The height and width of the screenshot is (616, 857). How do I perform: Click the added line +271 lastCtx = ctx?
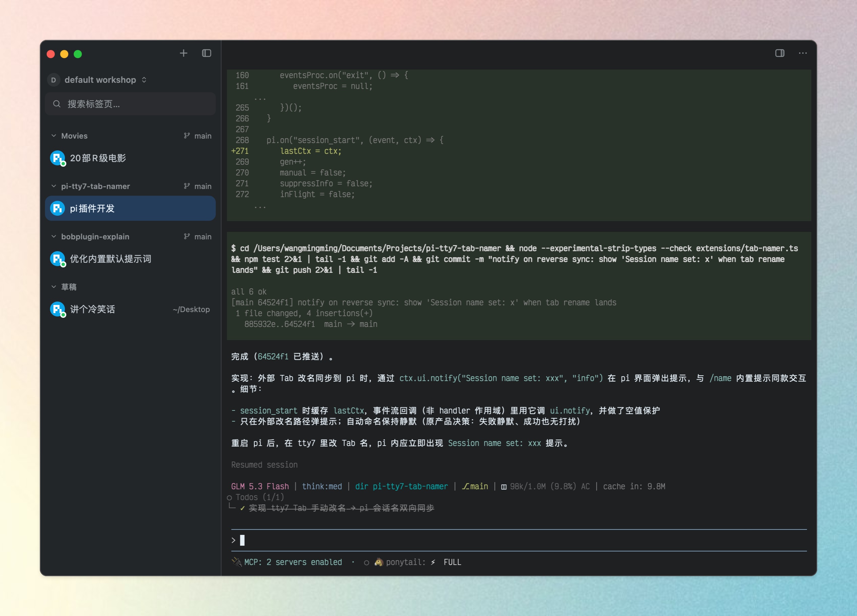[x=286, y=151]
